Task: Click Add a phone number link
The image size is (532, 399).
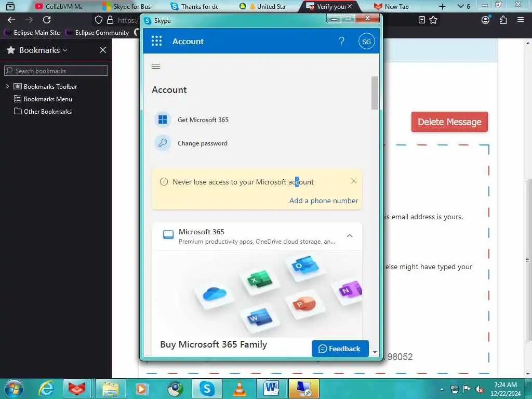Action: 324,201
